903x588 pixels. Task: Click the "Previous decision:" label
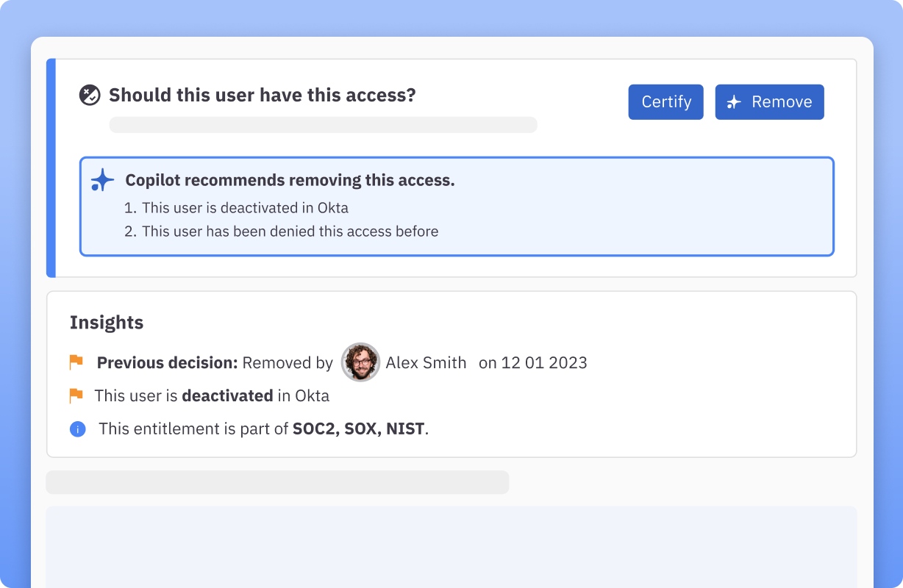point(168,362)
